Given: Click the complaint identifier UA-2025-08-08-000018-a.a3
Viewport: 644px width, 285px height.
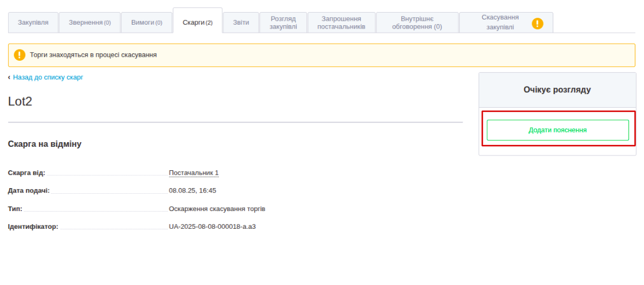Looking at the screenshot, I should [x=212, y=227].
